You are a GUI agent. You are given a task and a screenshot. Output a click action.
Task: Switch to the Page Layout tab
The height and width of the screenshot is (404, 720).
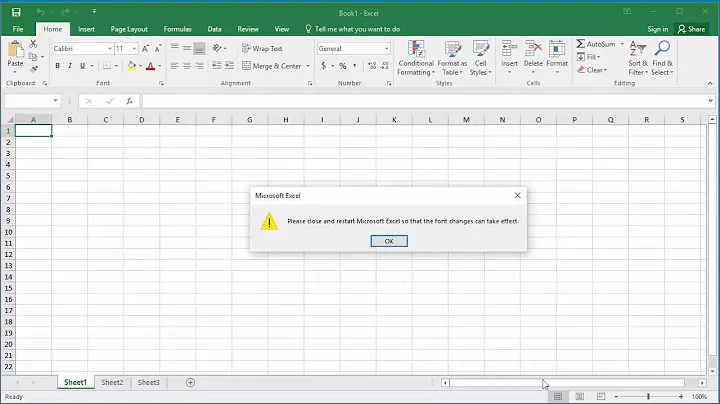click(x=129, y=29)
